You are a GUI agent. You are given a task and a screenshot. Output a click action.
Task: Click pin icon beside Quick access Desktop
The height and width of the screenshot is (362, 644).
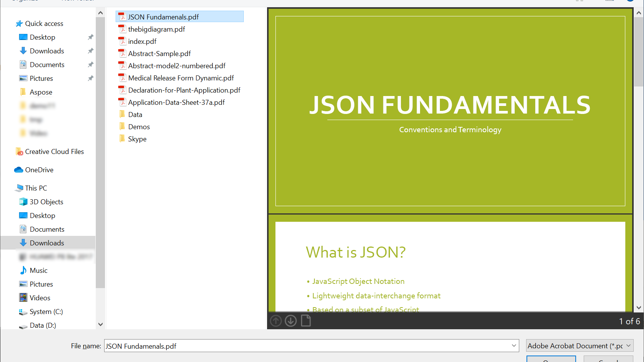click(90, 37)
